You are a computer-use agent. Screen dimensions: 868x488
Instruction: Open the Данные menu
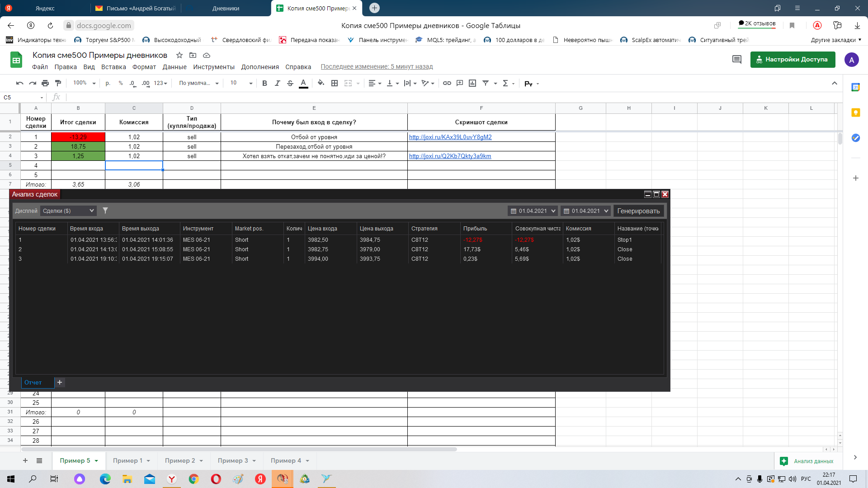[175, 67]
